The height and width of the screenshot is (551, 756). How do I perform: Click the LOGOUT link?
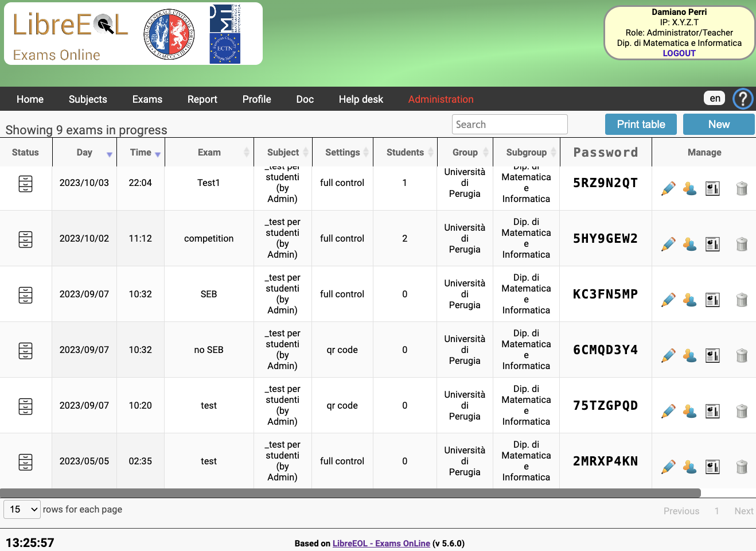click(x=679, y=53)
